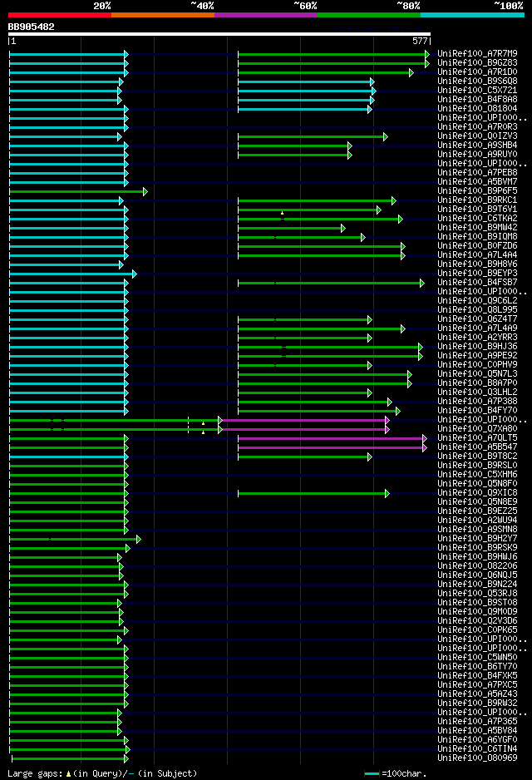Open hit UniRef100_A5B547
This screenshot has height=780, width=532.
477,447
